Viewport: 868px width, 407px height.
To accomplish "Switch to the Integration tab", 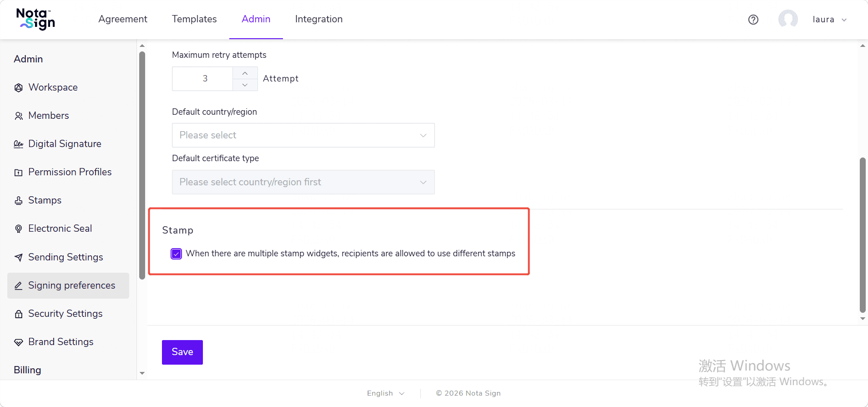I will point(319,19).
